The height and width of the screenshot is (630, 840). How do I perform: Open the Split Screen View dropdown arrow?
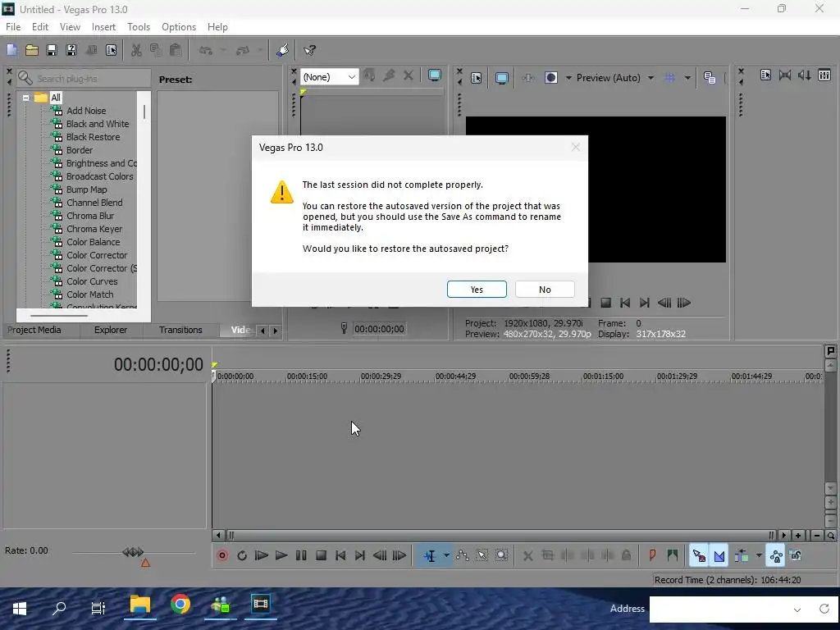[x=568, y=78]
